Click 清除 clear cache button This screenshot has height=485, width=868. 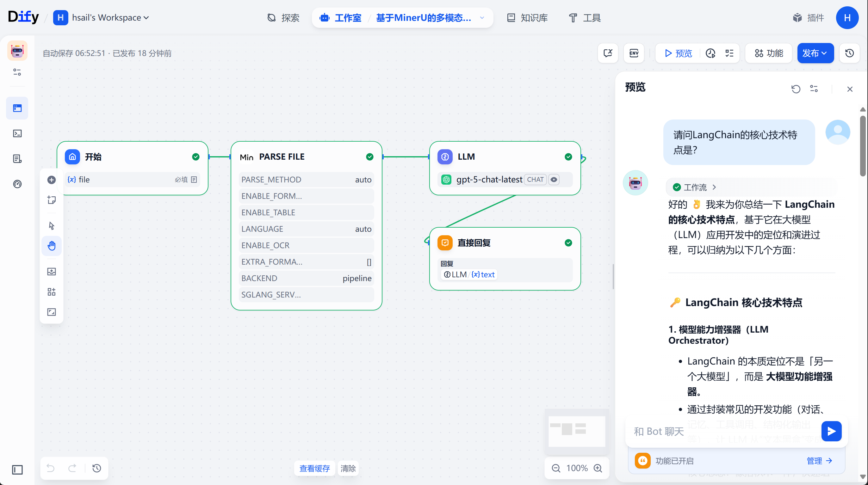click(x=348, y=468)
